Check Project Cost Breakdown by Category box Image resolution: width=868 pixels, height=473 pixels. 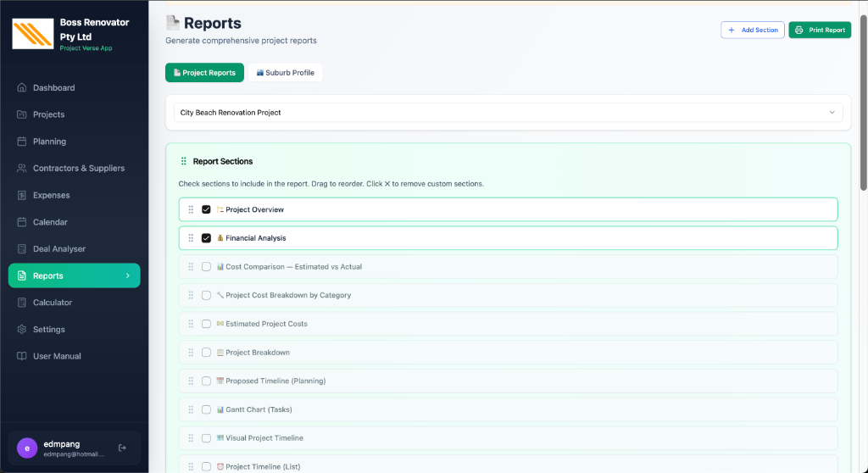206,295
